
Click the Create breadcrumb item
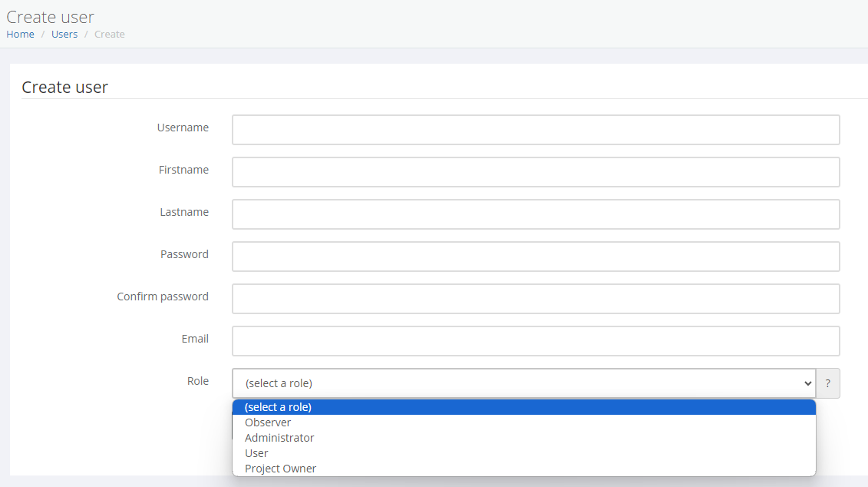[110, 34]
